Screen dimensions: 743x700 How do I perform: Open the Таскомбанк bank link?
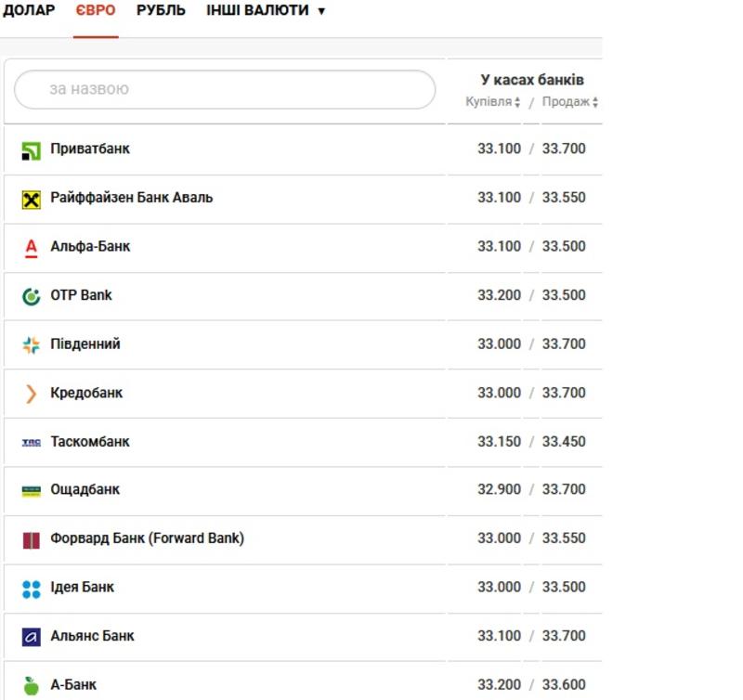pos(90,441)
